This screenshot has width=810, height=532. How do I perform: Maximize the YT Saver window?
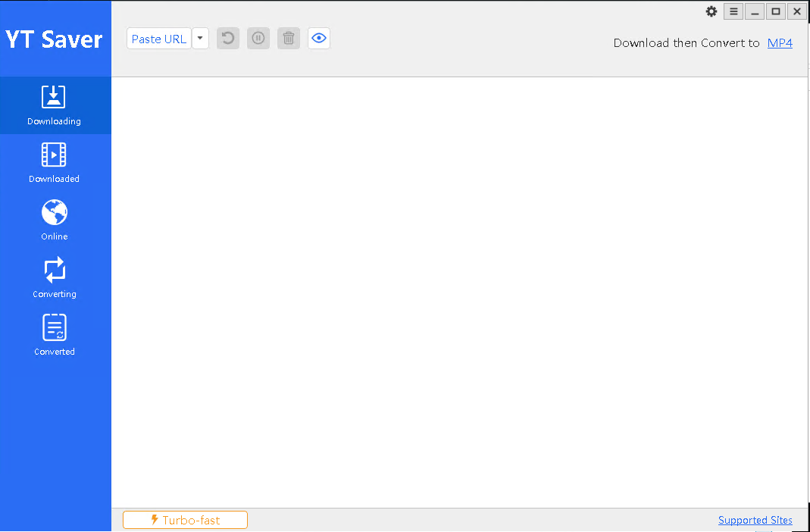coord(776,11)
